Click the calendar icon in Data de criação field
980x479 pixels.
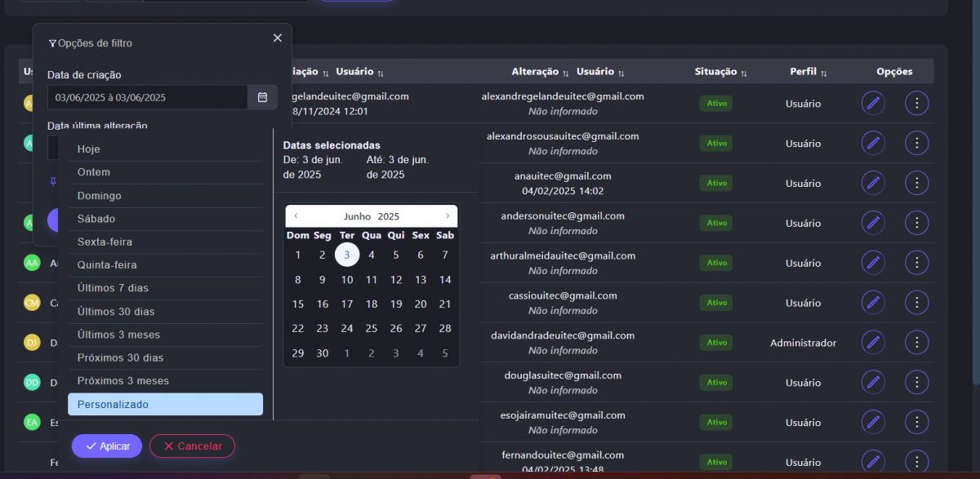262,97
